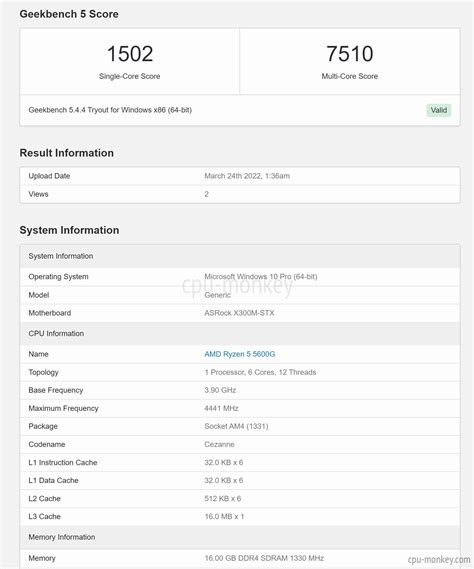Viewport: 474px width, 569px height.
Task: Select the Views count value 2
Action: [x=206, y=194]
